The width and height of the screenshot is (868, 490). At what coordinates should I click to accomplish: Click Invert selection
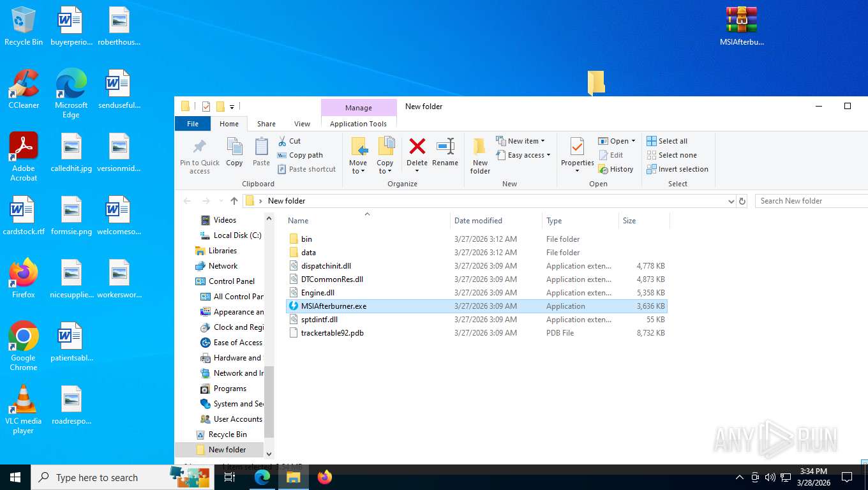pos(677,169)
